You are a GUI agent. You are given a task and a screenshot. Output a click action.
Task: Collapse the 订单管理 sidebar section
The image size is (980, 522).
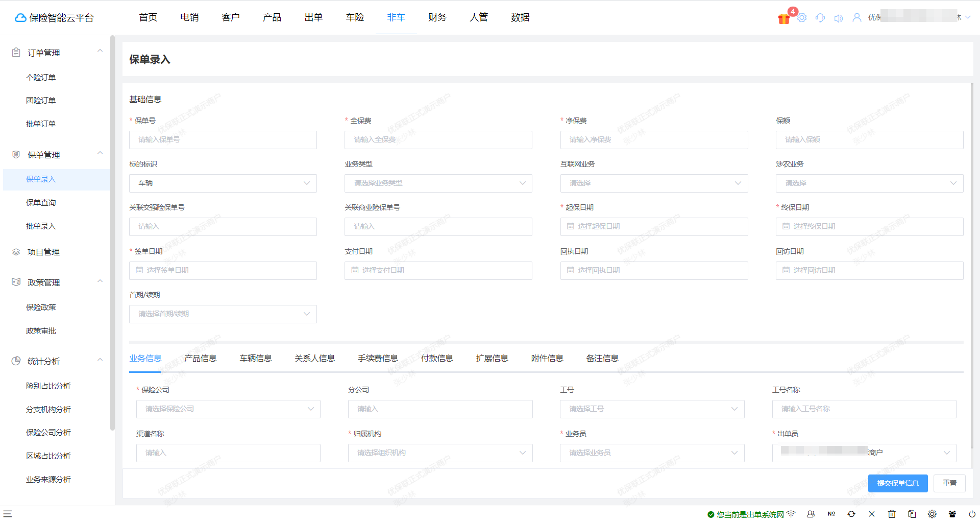point(100,51)
